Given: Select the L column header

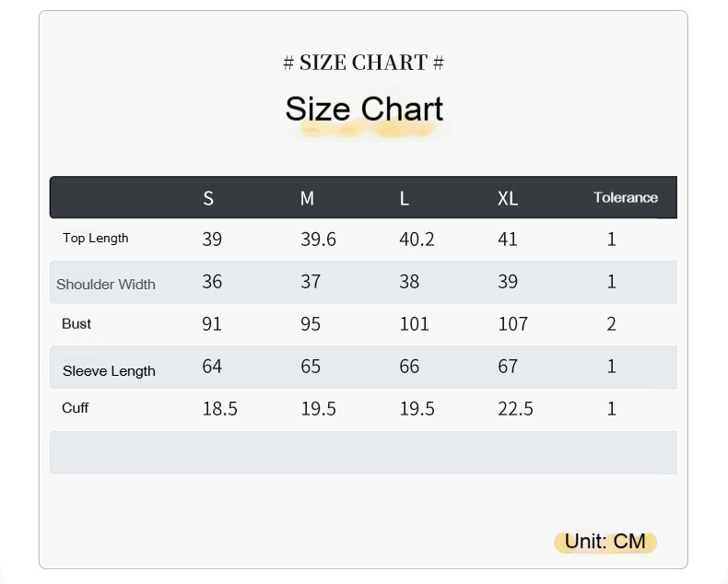Looking at the screenshot, I should click(404, 198).
